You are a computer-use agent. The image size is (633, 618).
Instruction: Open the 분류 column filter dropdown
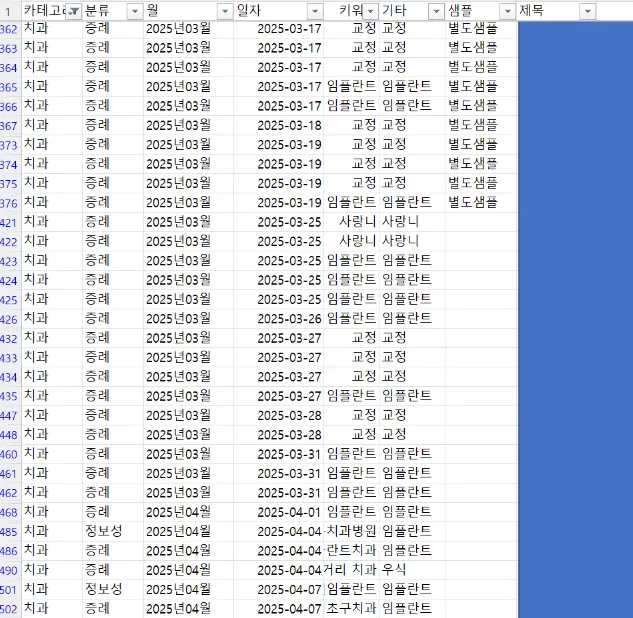(x=135, y=12)
